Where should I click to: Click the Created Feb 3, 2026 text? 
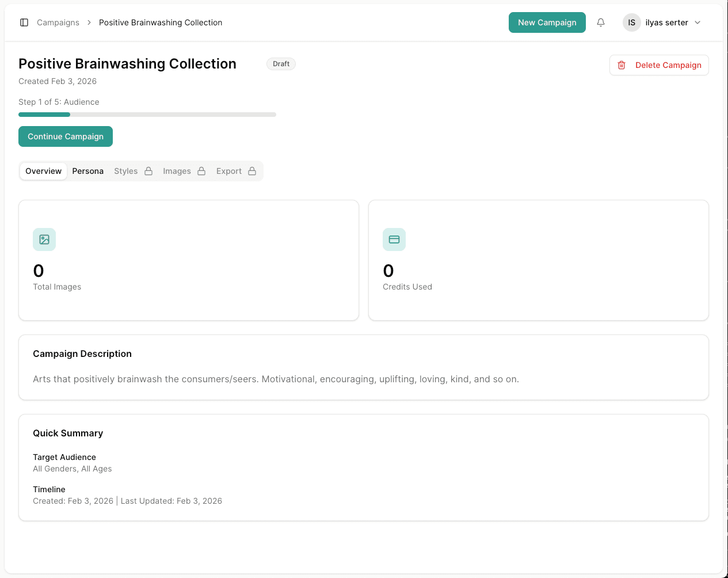click(58, 81)
